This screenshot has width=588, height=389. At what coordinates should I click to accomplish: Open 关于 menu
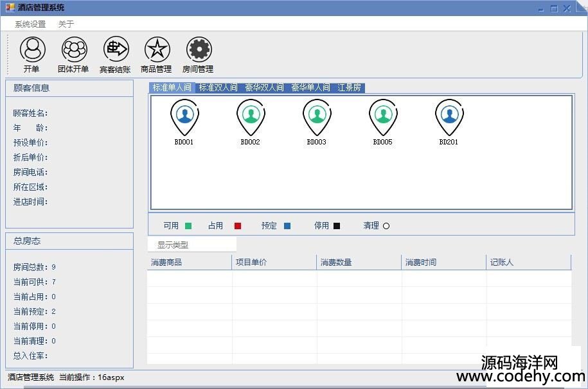click(66, 24)
